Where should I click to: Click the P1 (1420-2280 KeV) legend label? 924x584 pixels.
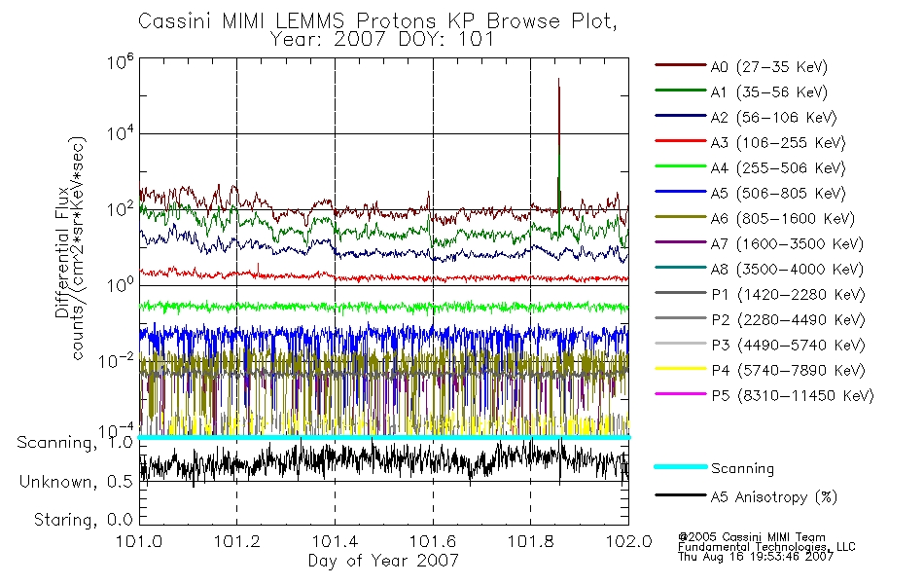788,295
